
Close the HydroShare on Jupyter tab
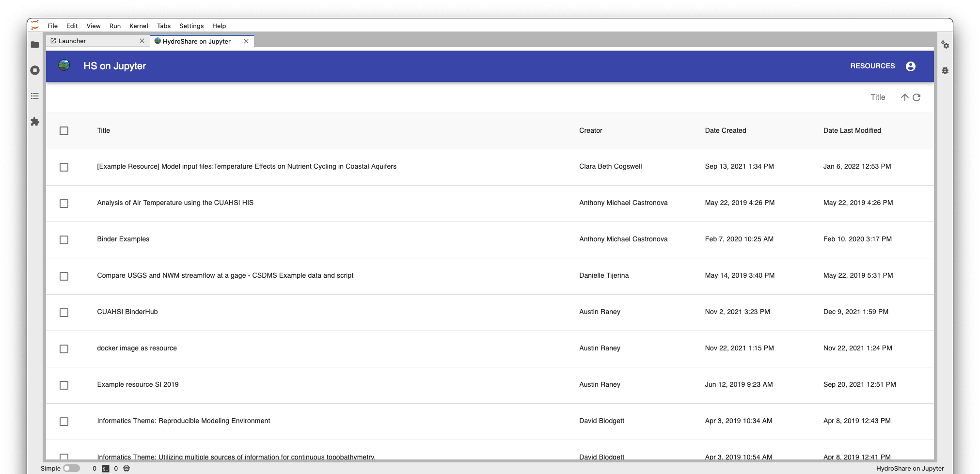(x=246, y=41)
